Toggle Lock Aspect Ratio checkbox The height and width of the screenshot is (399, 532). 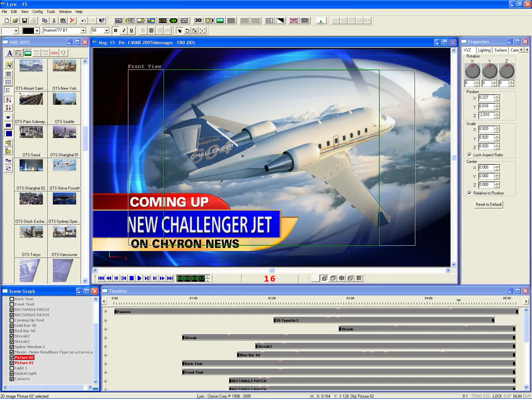click(469, 155)
